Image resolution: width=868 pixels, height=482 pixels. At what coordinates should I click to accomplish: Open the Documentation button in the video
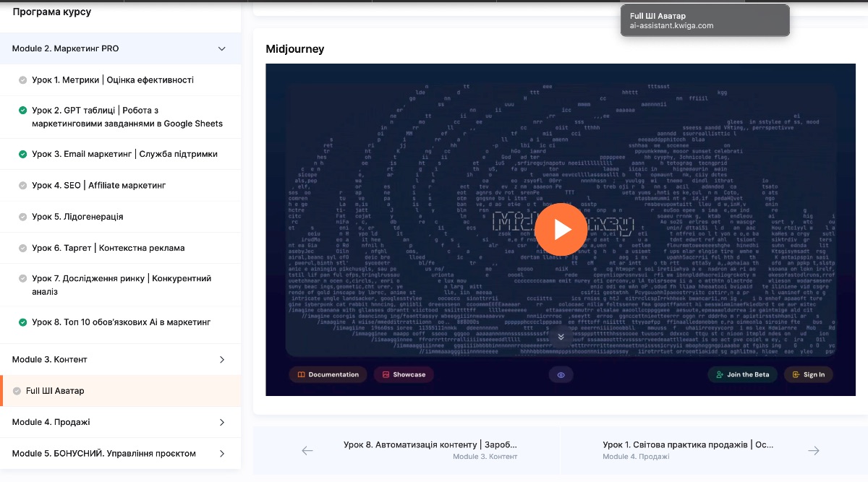328,374
